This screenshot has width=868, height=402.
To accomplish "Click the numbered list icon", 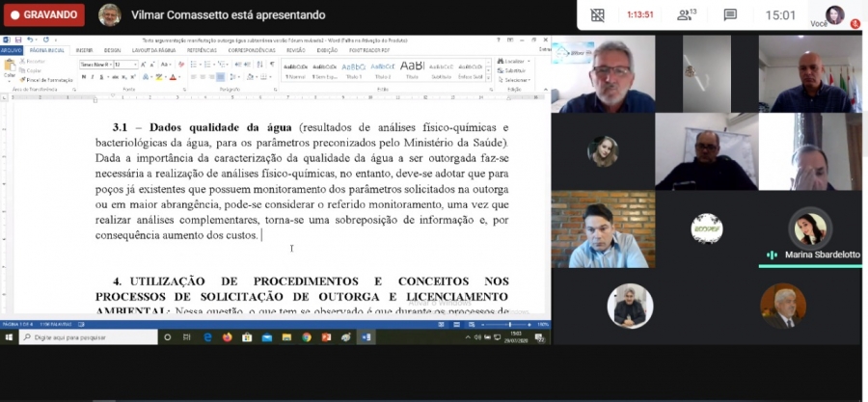I will point(207,65).
